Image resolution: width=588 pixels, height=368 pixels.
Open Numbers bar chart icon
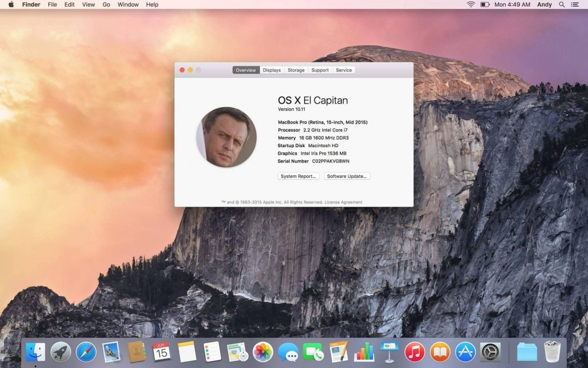click(364, 352)
